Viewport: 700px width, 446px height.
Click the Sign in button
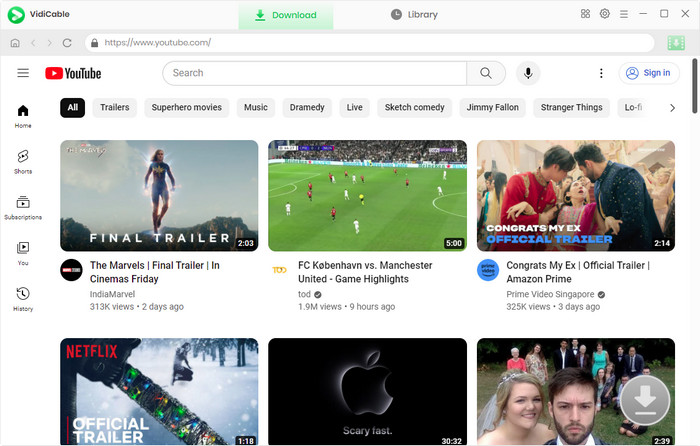(647, 73)
